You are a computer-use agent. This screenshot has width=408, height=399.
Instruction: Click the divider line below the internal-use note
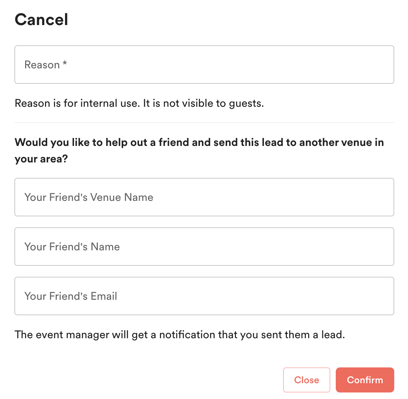(204, 122)
